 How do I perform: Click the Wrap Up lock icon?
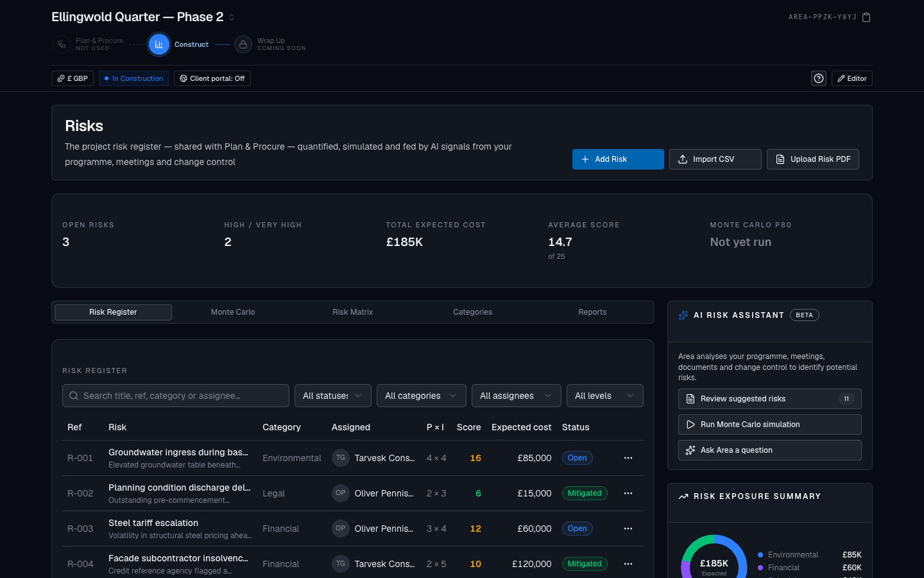[243, 44]
